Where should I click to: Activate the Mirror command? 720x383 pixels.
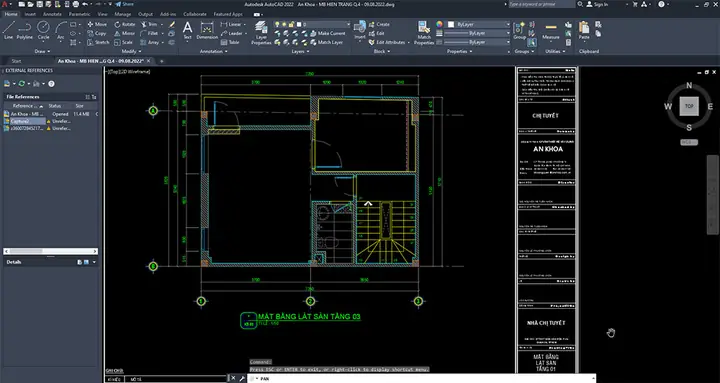pos(125,33)
